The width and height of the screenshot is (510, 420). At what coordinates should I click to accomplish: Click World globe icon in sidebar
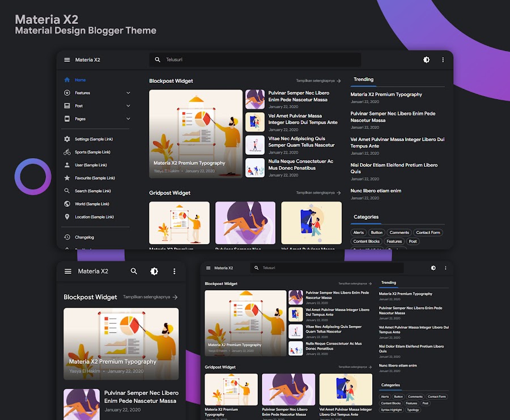pyautogui.click(x=67, y=204)
